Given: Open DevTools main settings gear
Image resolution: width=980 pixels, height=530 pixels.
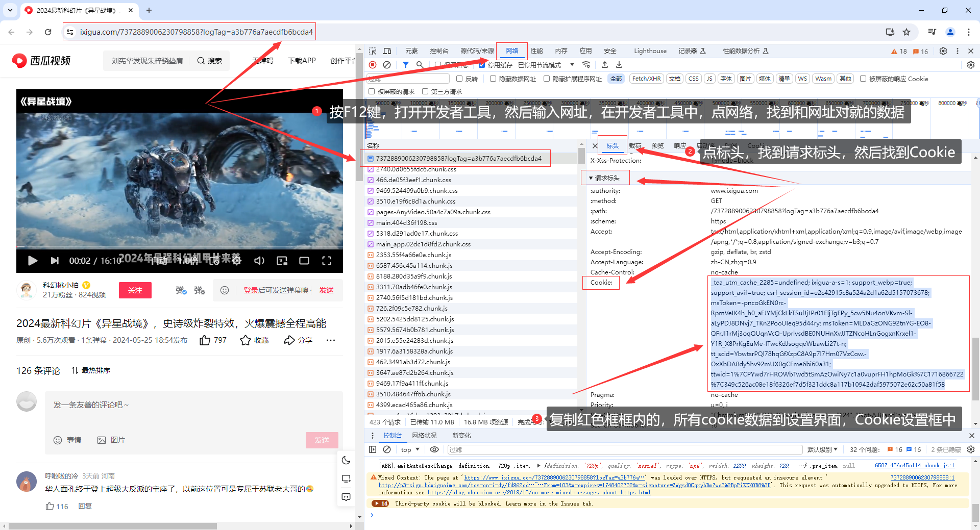Looking at the screenshot, I should tap(943, 51).
